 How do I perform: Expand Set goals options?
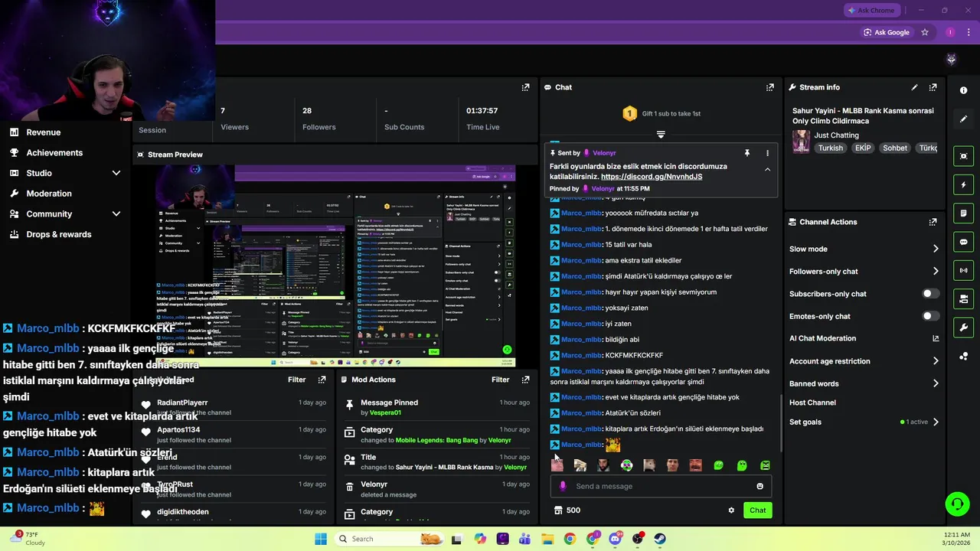[936, 422]
